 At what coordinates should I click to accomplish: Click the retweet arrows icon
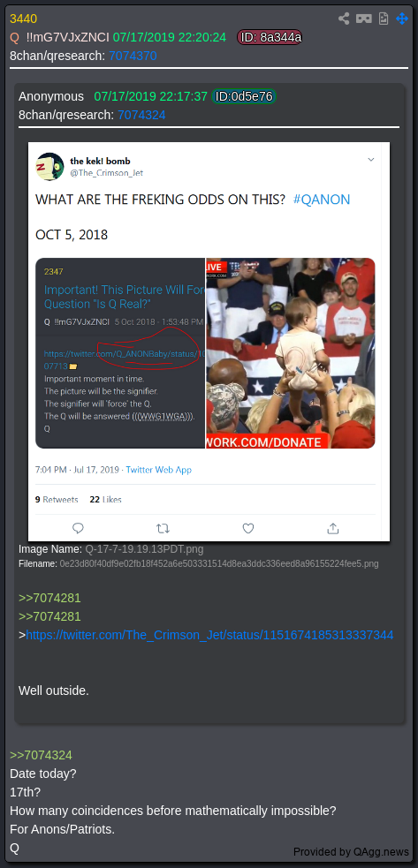(x=163, y=528)
